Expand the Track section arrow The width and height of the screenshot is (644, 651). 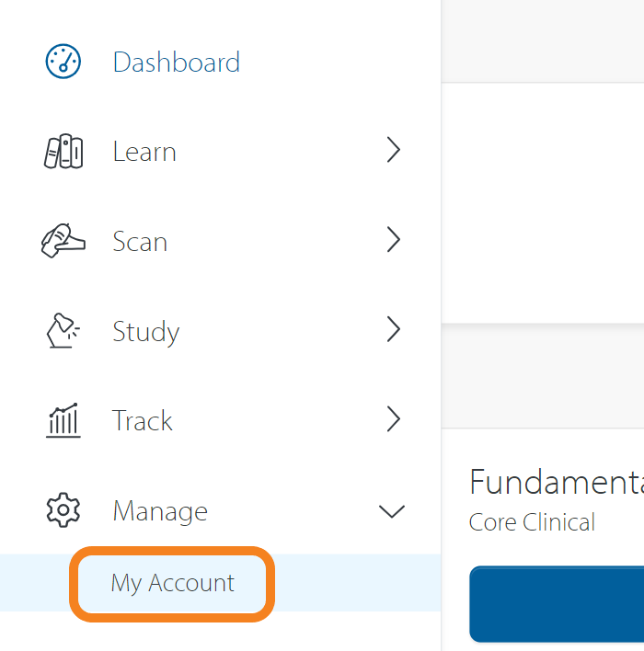(394, 420)
